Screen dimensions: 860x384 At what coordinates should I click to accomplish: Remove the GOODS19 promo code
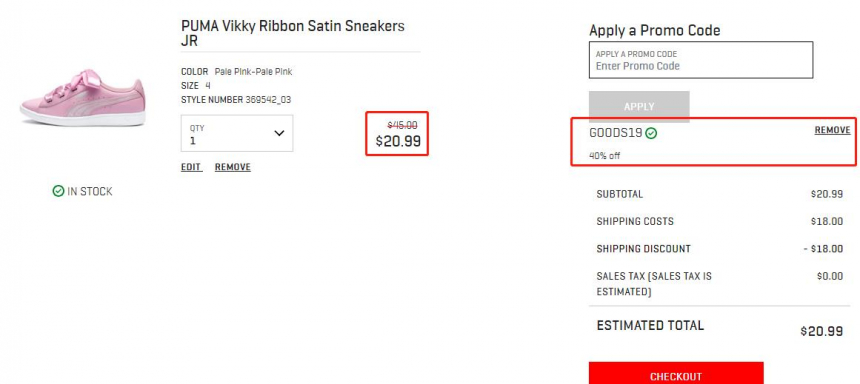click(x=832, y=130)
